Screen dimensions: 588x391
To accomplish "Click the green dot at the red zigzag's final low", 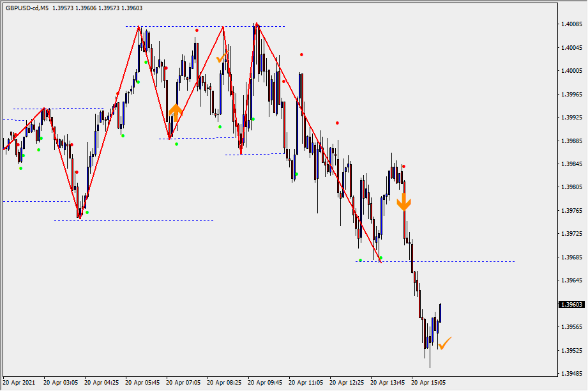I will [381, 258].
